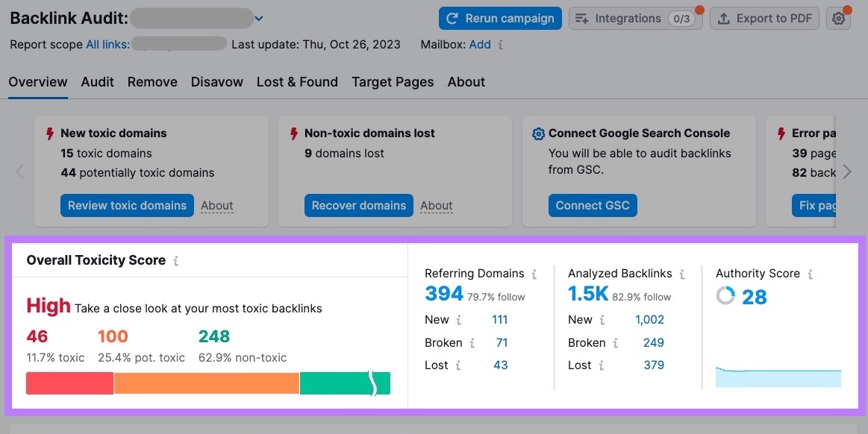Click the lightning icon on New toxic domains
This screenshot has height=434, width=868.
[49, 133]
